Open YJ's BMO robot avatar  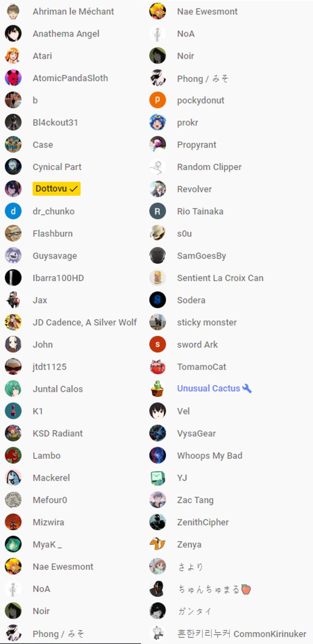point(158,478)
